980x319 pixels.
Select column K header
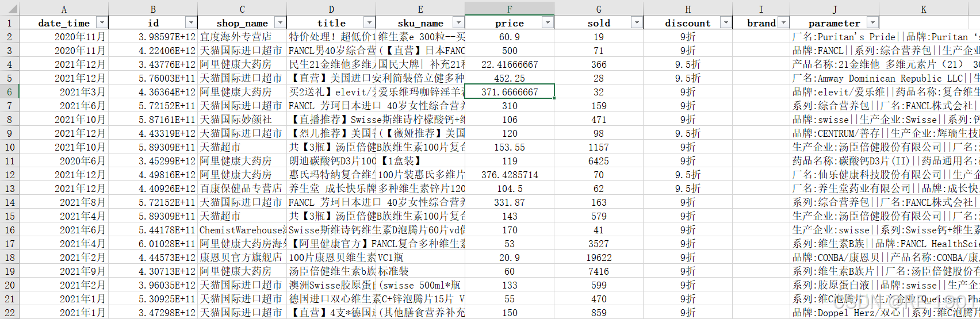(x=924, y=9)
